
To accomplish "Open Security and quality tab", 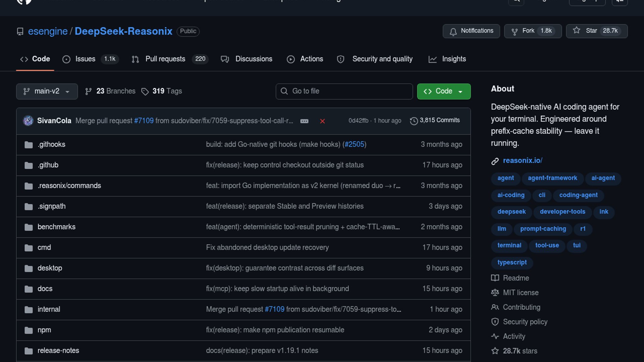I will 375,59.
